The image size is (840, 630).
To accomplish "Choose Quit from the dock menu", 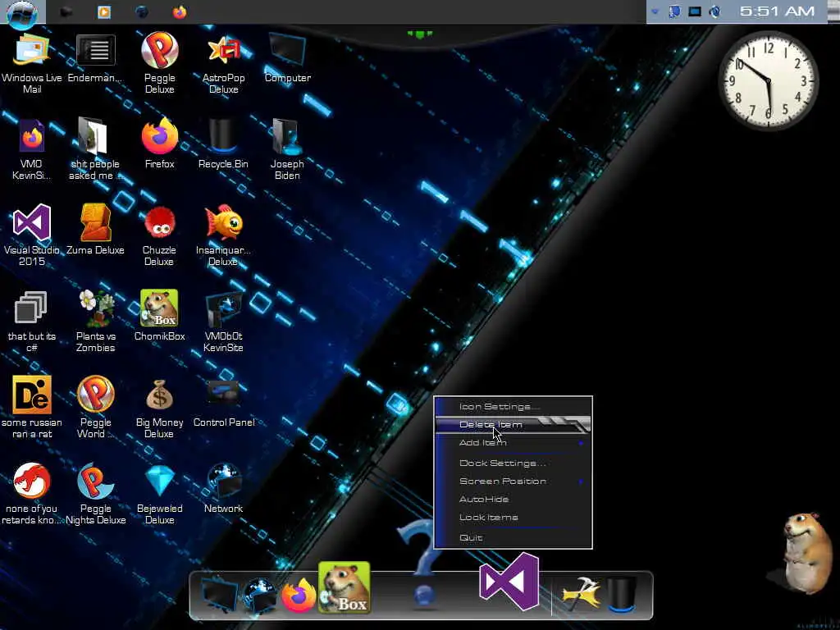I will 513,537.
